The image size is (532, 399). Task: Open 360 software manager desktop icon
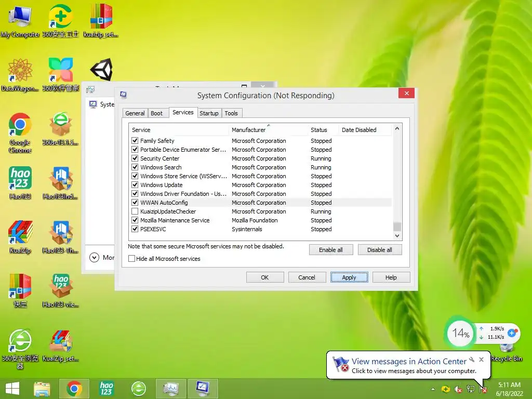pyautogui.click(x=60, y=75)
